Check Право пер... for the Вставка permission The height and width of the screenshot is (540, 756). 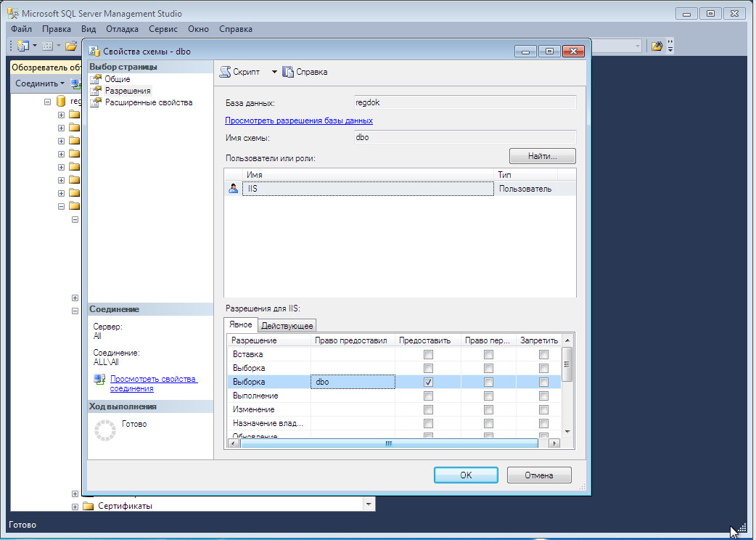tap(488, 354)
